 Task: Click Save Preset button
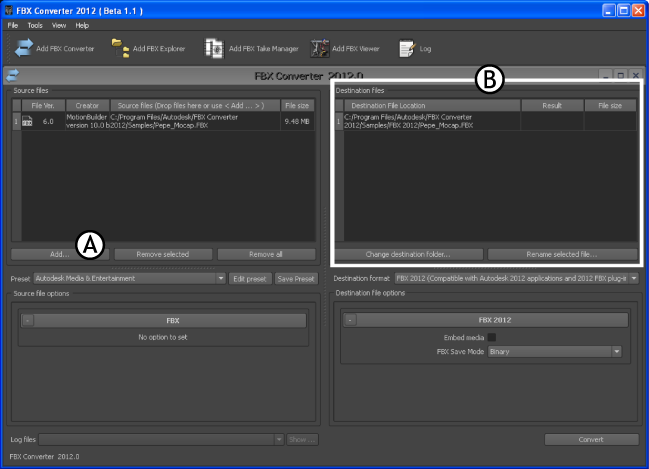point(296,279)
